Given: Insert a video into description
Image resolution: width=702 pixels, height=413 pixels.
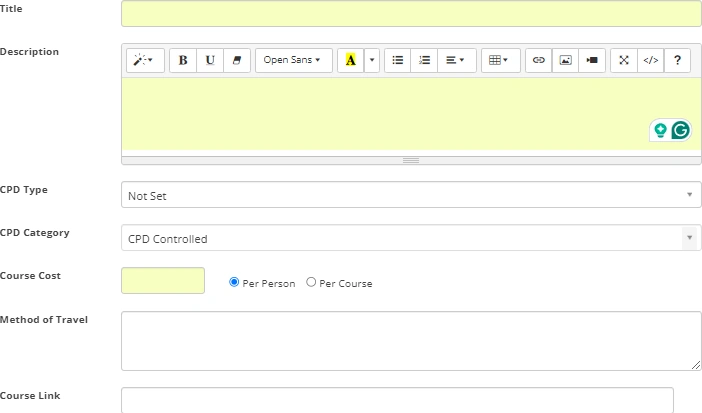Looking at the screenshot, I should (x=592, y=60).
